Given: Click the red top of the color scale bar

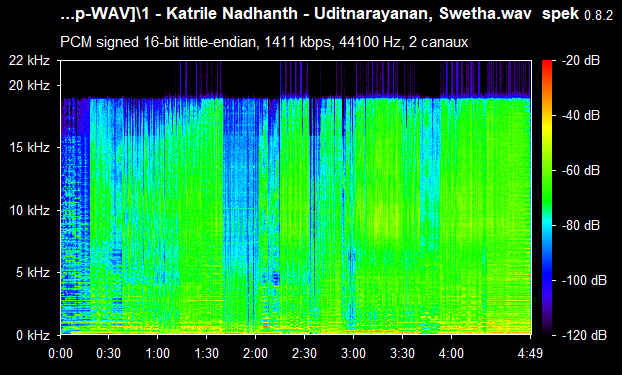Looking at the screenshot, I should click(x=547, y=63).
